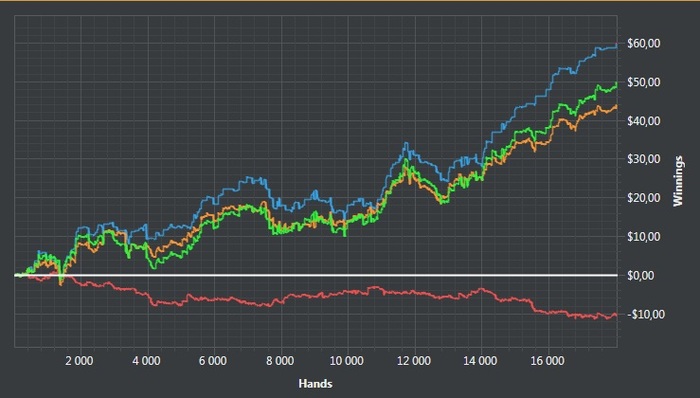Click the $20,00 winnings axis label
This screenshot has height=398, width=700.
[x=643, y=198]
